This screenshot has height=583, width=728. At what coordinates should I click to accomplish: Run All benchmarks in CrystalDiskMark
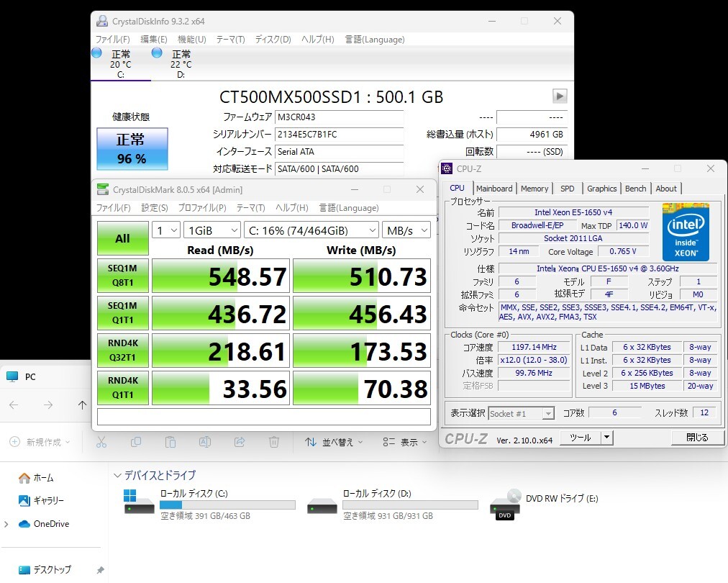[122, 238]
